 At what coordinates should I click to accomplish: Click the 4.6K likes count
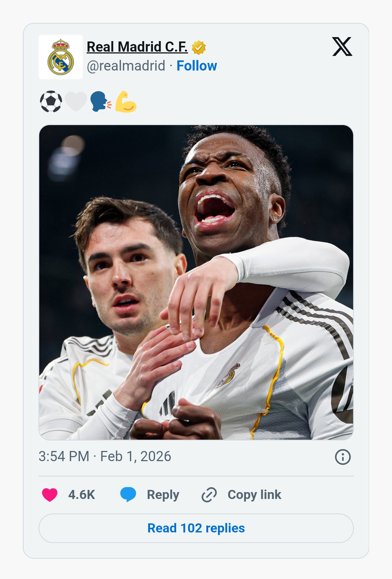[81, 495]
